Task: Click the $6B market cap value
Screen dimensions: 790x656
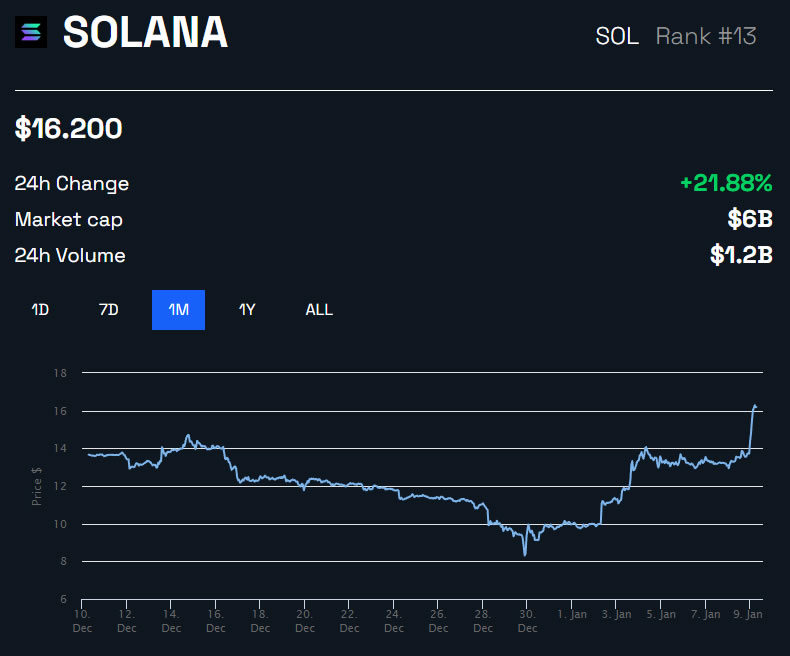Action: click(750, 219)
